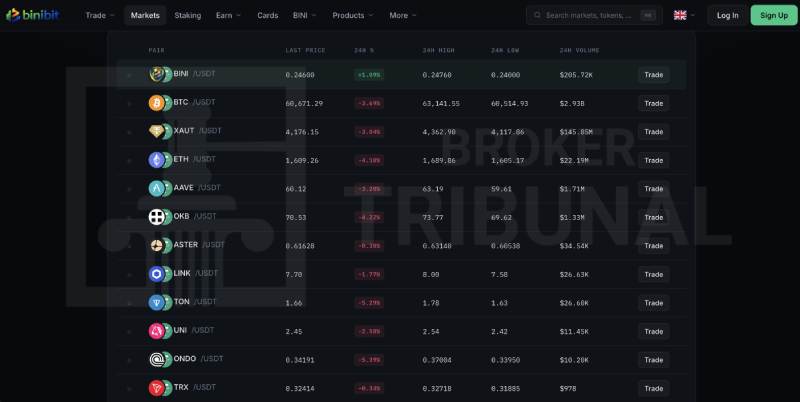This screenshot has height=402, width=800.
Task: Click the BTC last price 60,671.29
Action: click(304, 104)
